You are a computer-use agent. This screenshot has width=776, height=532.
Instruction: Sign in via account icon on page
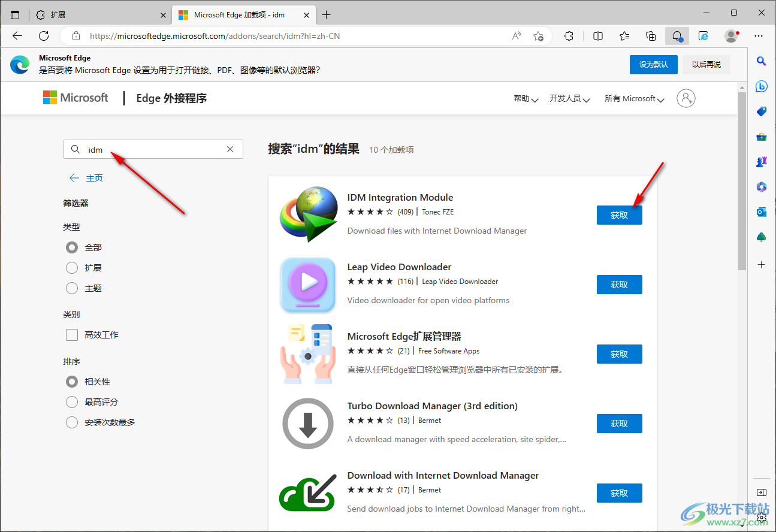click(x=686, y=98)
